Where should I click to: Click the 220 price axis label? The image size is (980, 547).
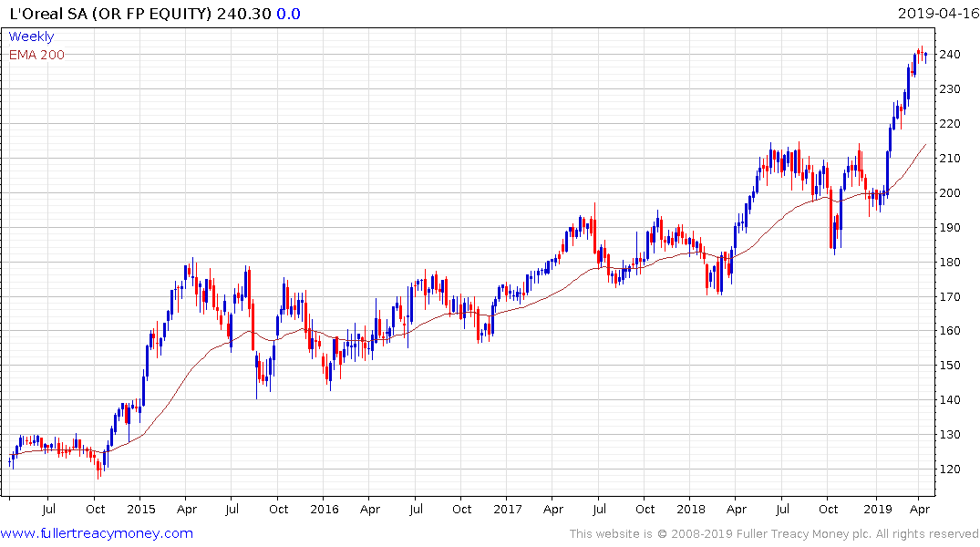coord(949,124)
